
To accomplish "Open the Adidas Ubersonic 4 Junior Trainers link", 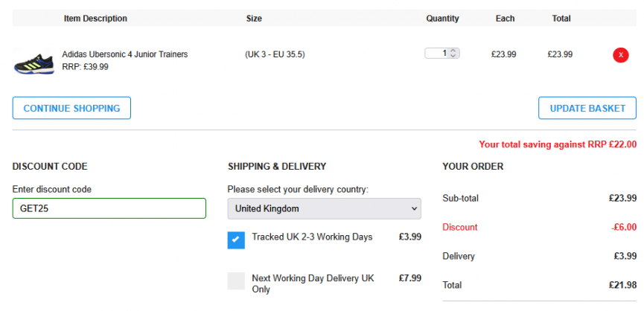I will click(125, 54).
